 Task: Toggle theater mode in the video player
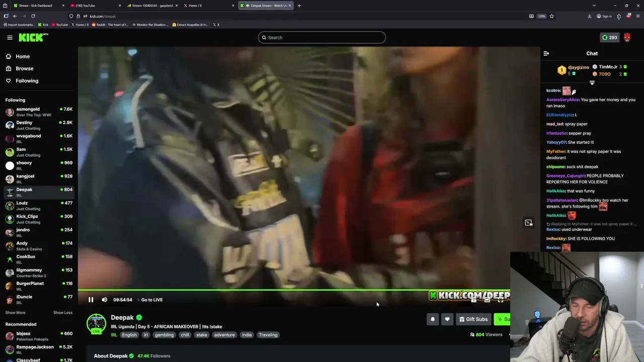[487, 300]
